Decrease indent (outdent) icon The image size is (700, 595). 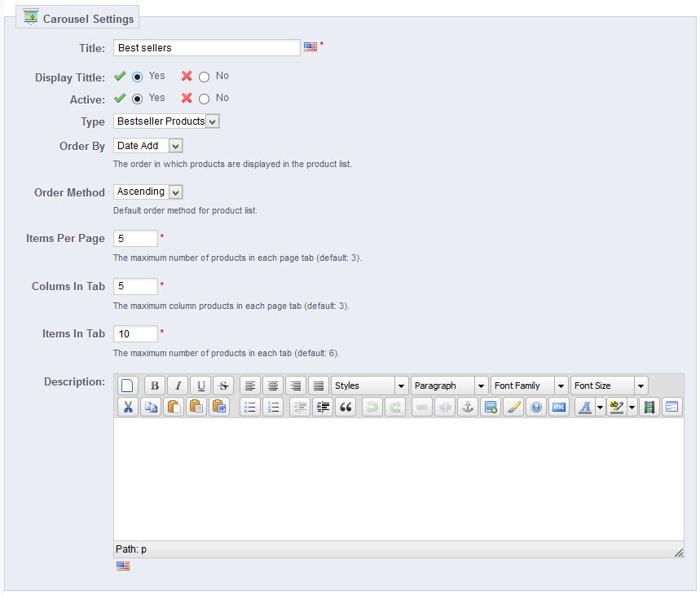300,407
